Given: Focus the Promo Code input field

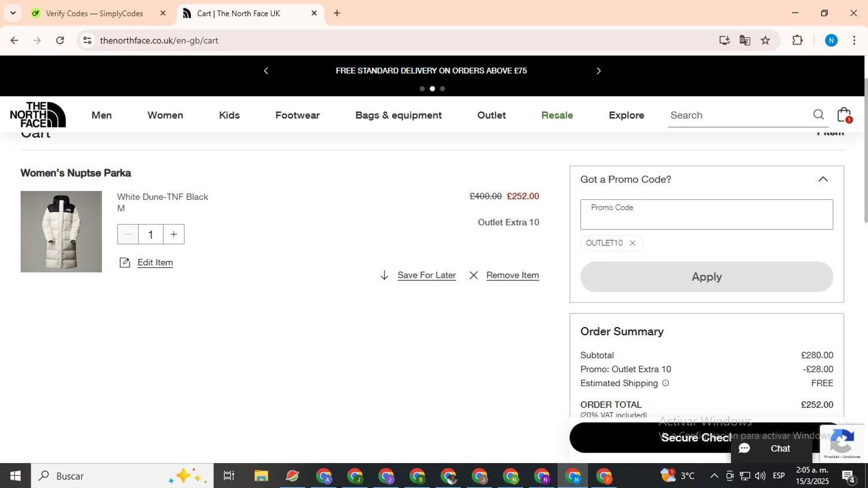Looking at the screenshot, I should coord(707,215).
